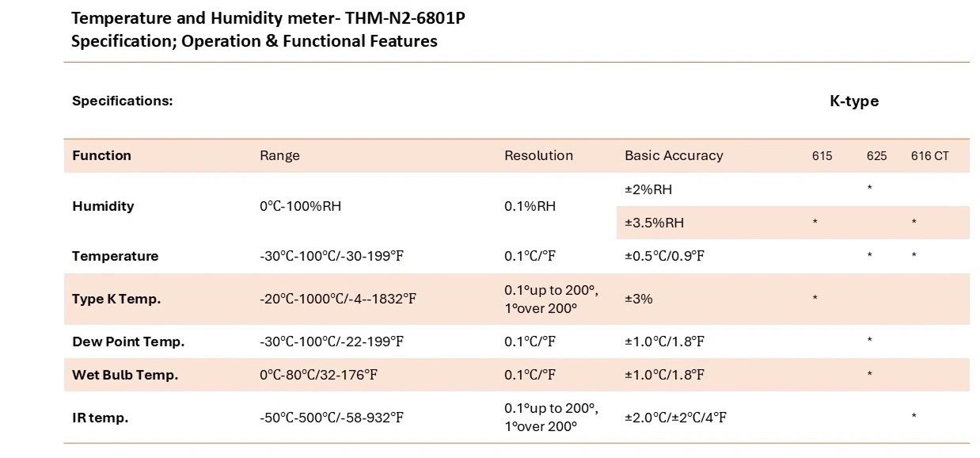Click the Function column header

(x=101, y=155)
